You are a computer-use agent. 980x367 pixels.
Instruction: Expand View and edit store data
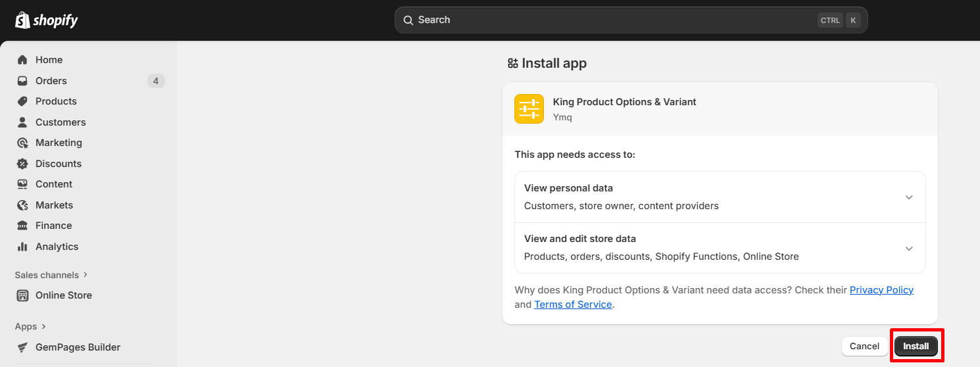(909, 248)
